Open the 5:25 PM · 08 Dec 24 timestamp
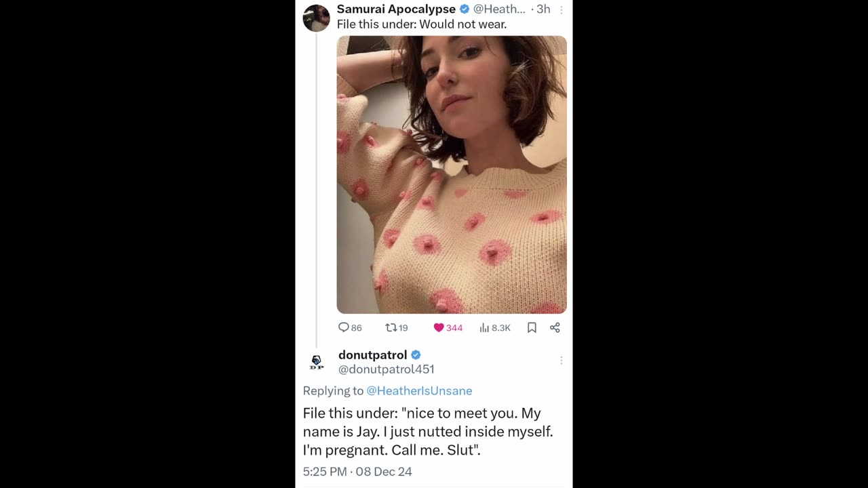Viewport: 868px width, 488px height. tap(357, 471)
